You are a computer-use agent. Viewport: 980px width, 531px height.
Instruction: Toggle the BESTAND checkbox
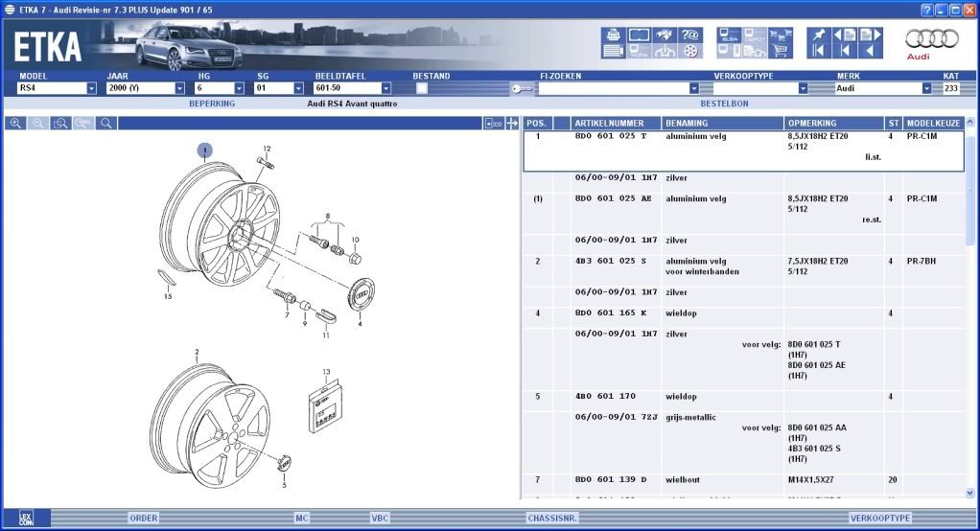[422, 88]
